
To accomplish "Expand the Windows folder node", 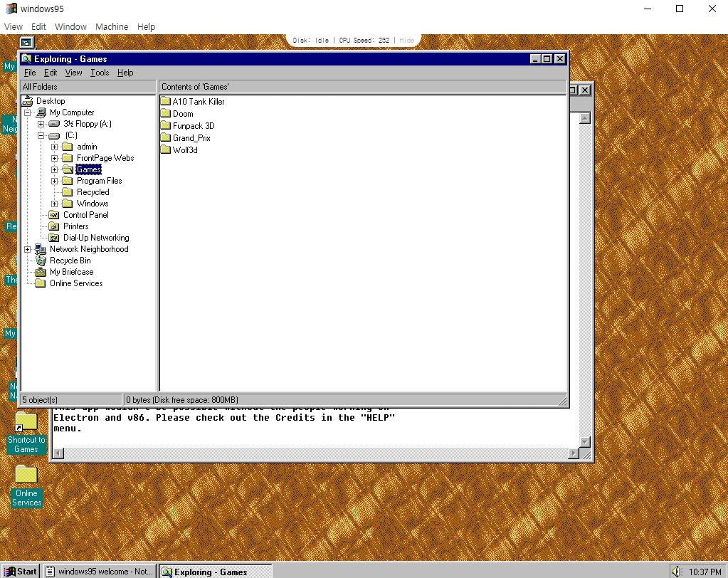I will 56,203.
